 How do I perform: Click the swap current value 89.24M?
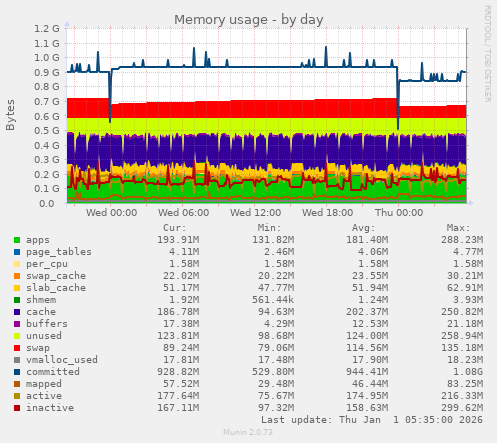[x=181, y=348]
